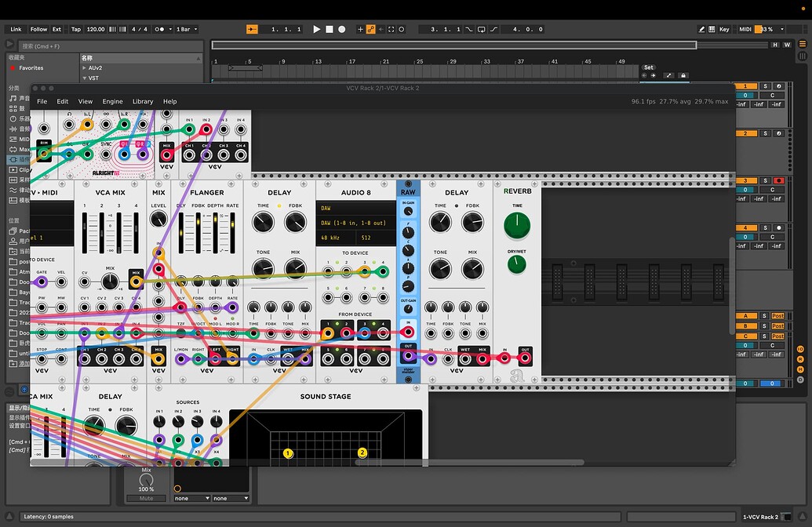
Task: Toggle the orange automation arm icon
Action: point(371,30)
